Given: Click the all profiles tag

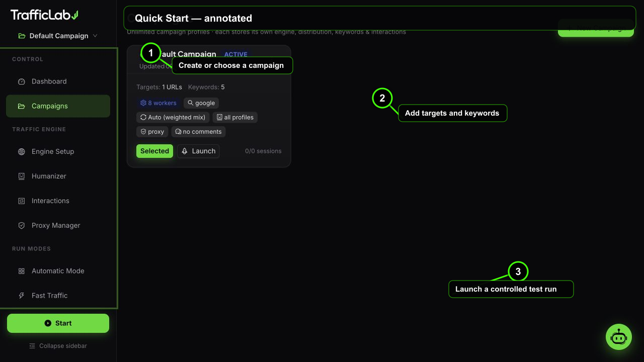Looking at the screenshot, I should click(x=235, y=117).
